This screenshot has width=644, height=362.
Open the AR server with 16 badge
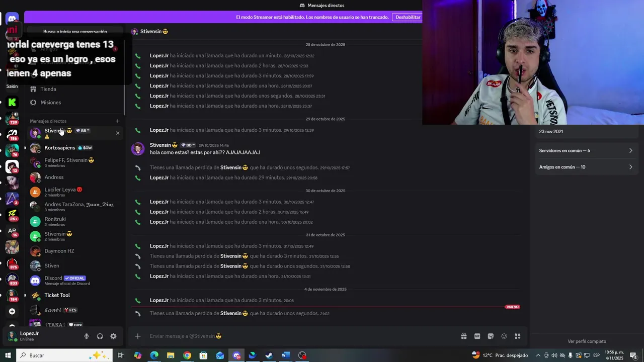[12, 231]
